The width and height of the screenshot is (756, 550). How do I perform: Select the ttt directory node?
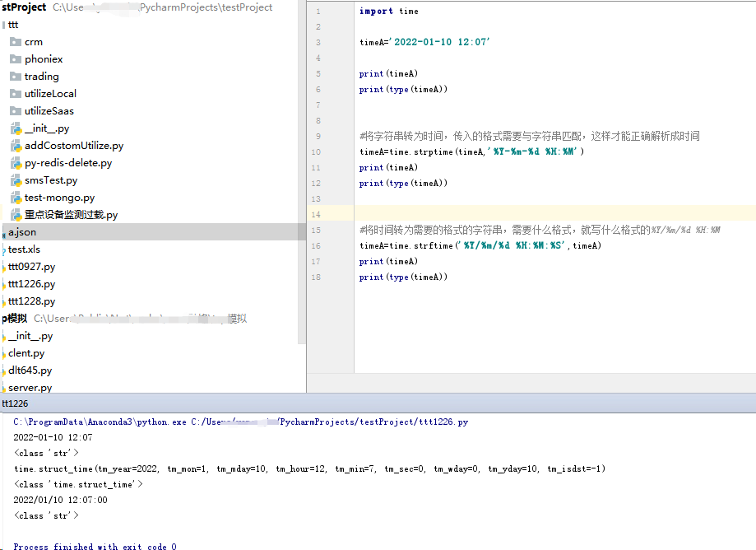coord(13,25)
